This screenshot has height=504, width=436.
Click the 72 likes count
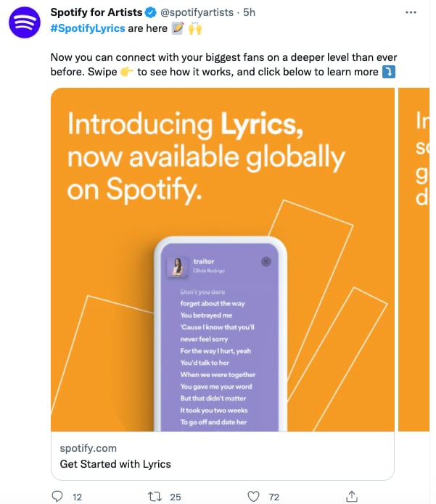[x=274, y=496]
